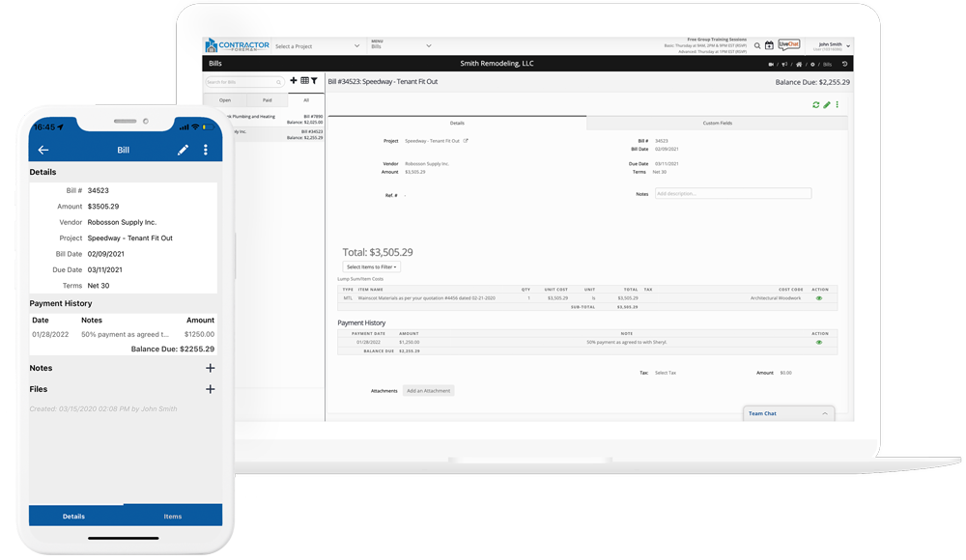Screen dimensions: 966x560
Task: Click the bill list filter funnel icon
Action: 314,81
